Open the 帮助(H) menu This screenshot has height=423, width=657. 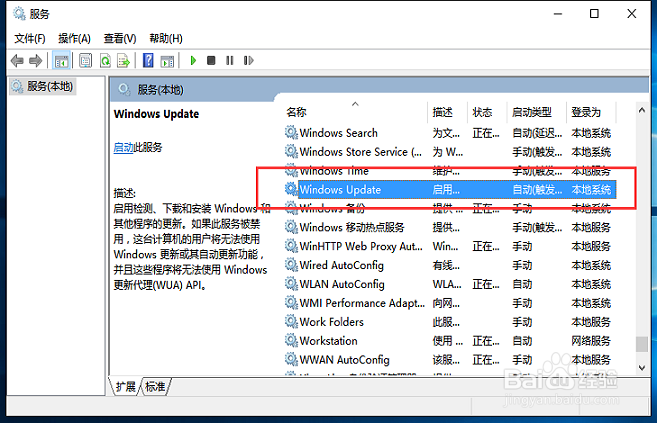pyautogui.click(x=166, y=39)
